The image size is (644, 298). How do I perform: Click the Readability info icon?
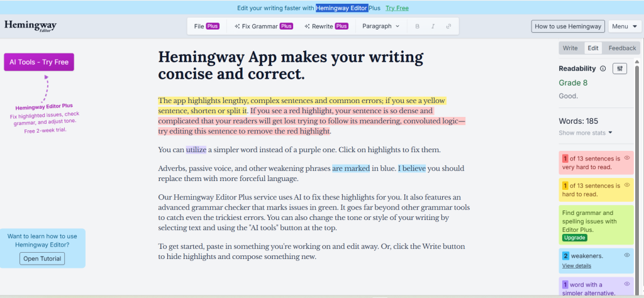pos(603,69)
